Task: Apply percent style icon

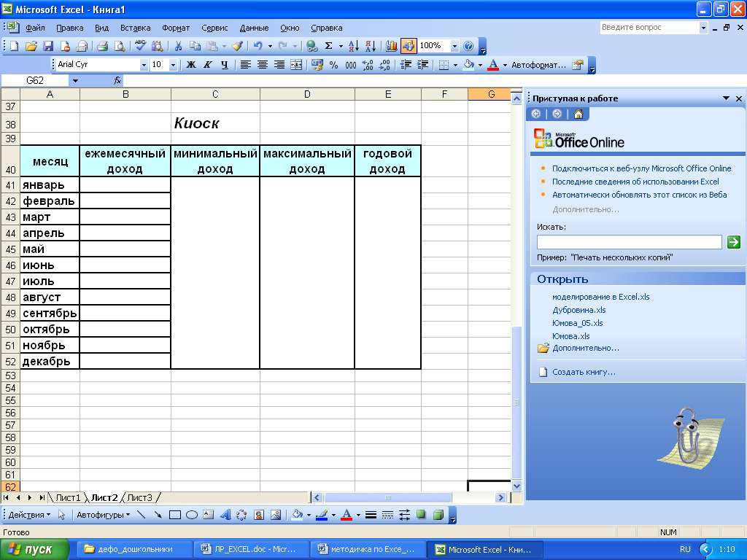Action: pos(334,65)
